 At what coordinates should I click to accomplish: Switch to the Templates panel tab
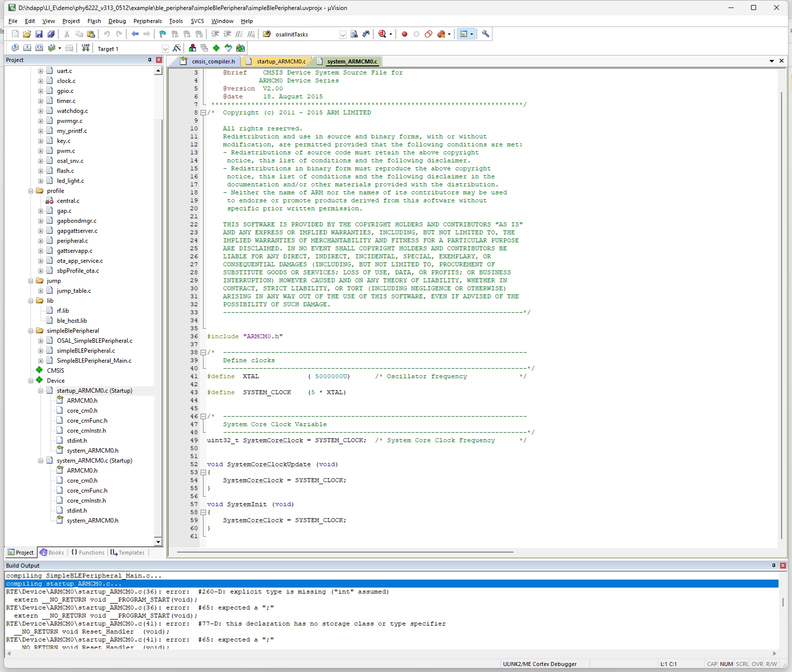tap(127, 553)
